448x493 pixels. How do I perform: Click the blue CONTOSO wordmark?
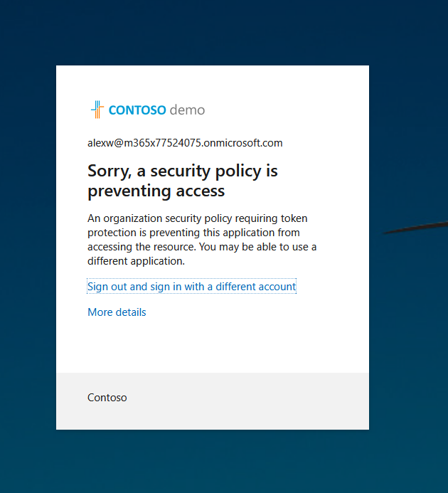[137, 110]
